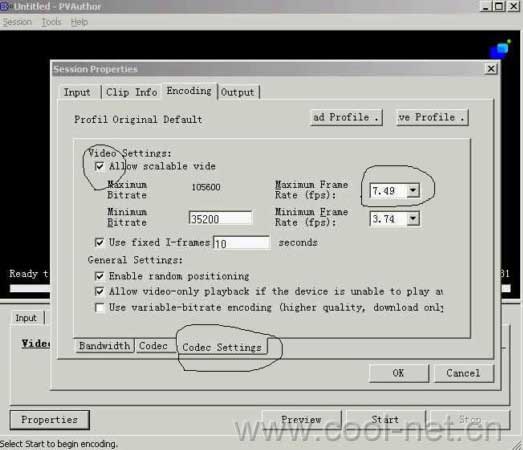This screenshot has width=523, height=450.
Task: Click the fixed I-frames seconds field
Action: point(241,243)
